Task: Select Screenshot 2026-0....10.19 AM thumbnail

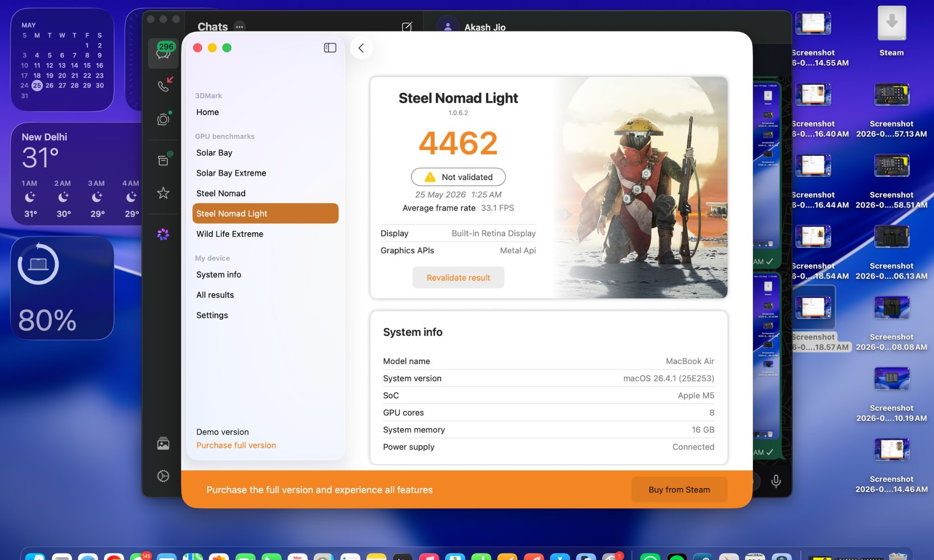Action: [892, 378]
